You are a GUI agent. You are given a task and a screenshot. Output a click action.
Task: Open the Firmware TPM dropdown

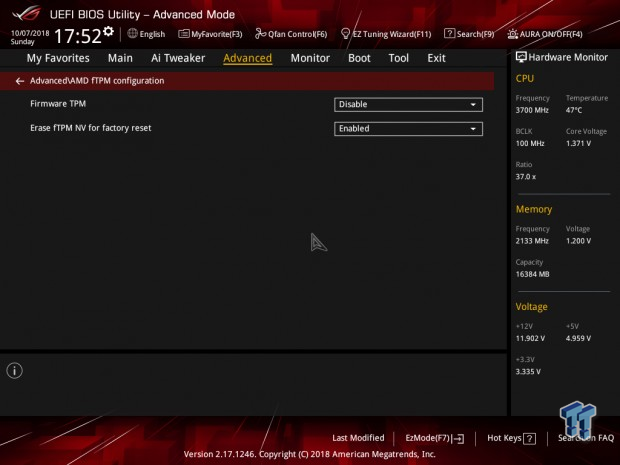click(408, 104)
